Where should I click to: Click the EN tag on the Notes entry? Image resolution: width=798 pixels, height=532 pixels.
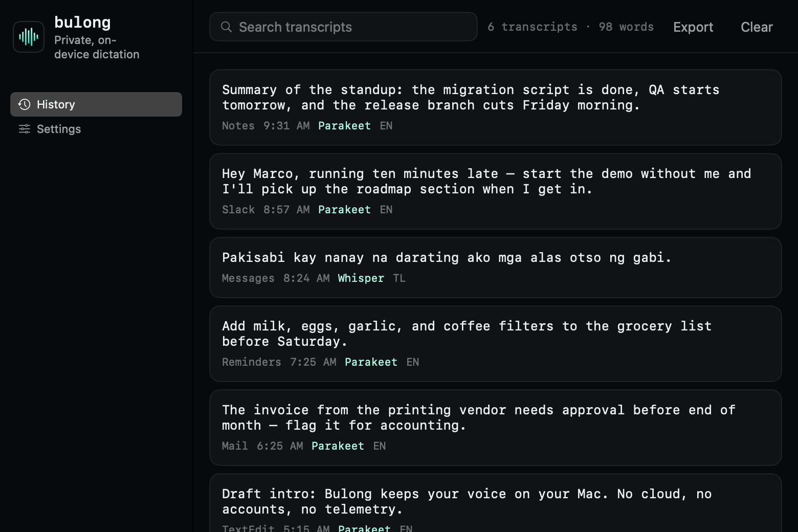[386, 126]
